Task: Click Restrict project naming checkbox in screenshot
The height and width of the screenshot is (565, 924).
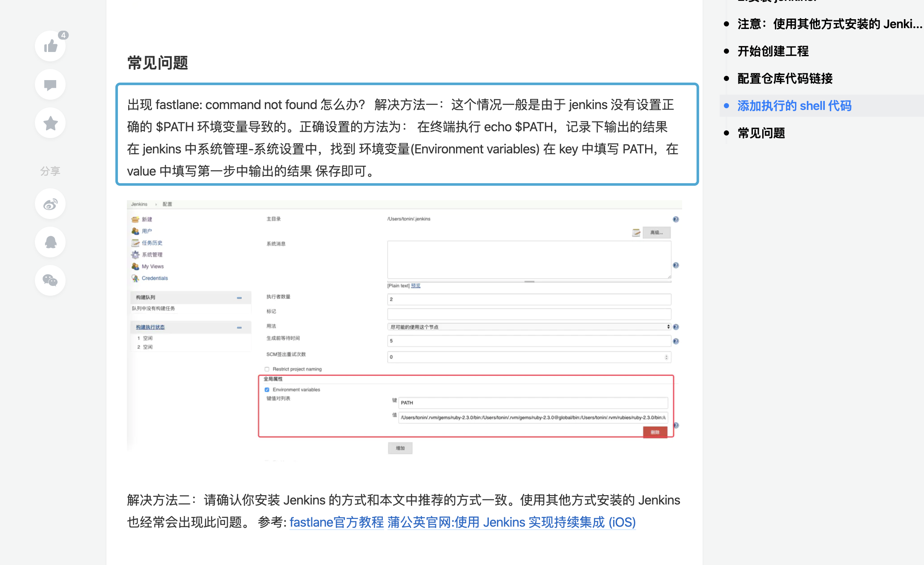Action: 267,369
